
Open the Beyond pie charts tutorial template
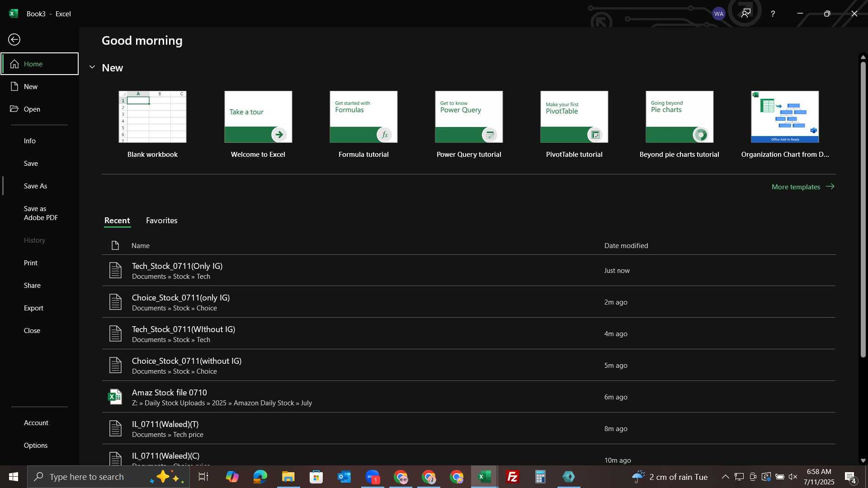click(x=679, y=125)
